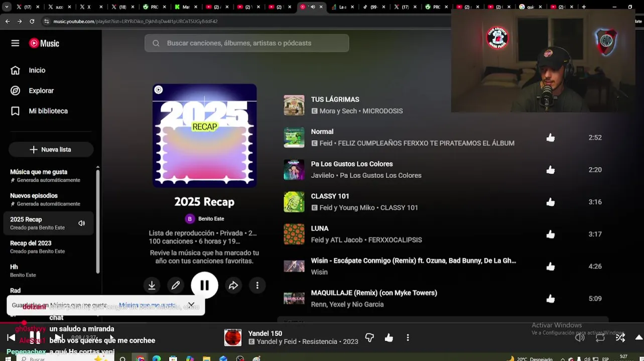Click the search magnifier icon

(x=156, y=43)
